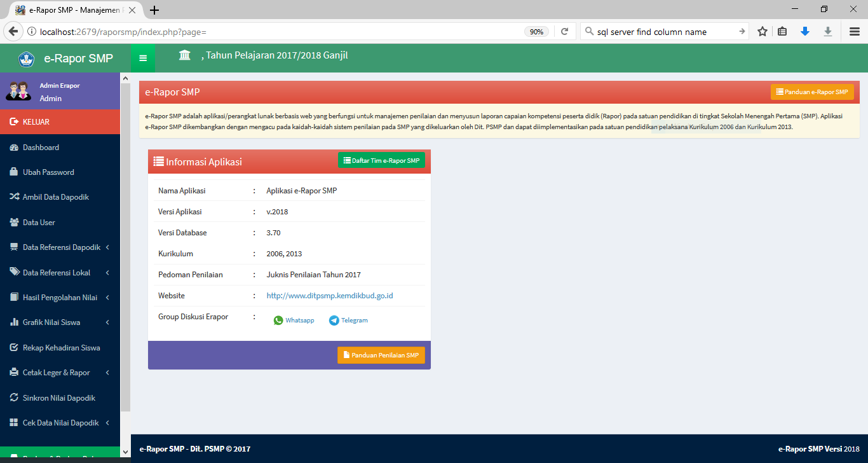Click the Telegram blue logo icon
The height and width of the screenshot is (463, 868).
[x=334, y=321]
